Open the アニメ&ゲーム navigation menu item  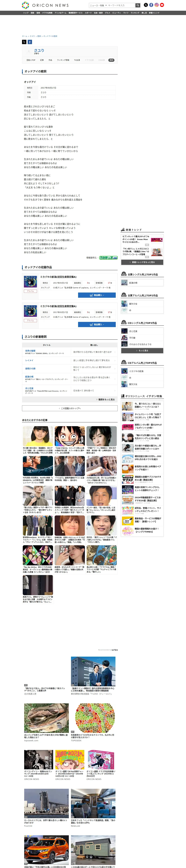(x=61, y=13)
